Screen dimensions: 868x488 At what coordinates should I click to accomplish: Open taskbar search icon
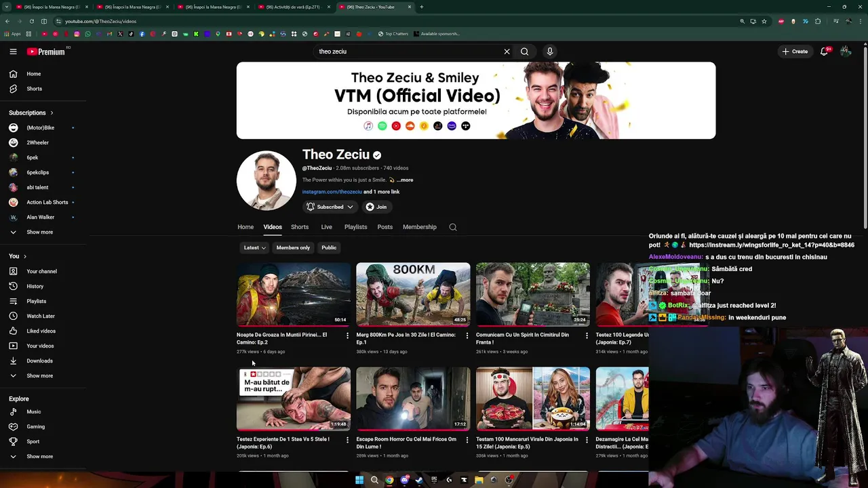click(374, 480)
